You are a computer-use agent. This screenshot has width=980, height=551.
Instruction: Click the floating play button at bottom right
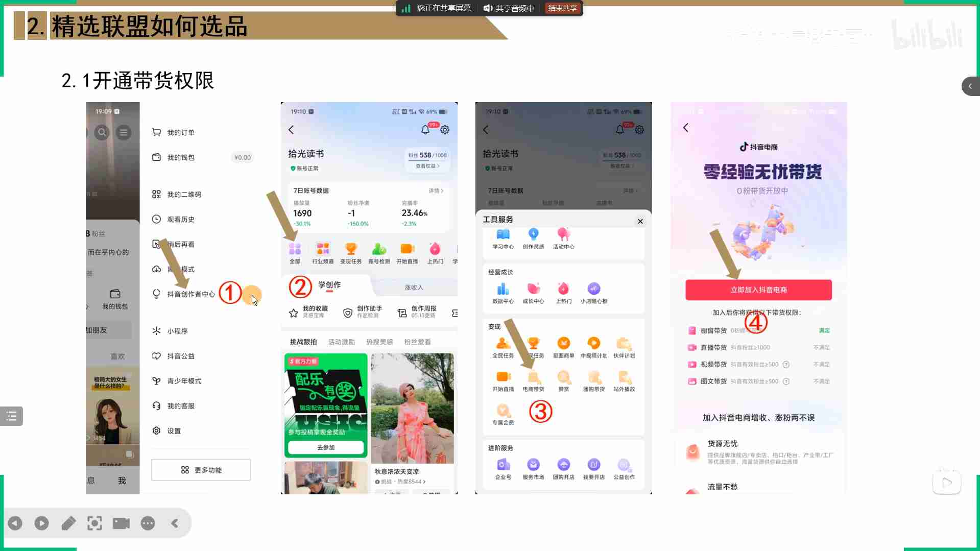[x=946, y=483]
